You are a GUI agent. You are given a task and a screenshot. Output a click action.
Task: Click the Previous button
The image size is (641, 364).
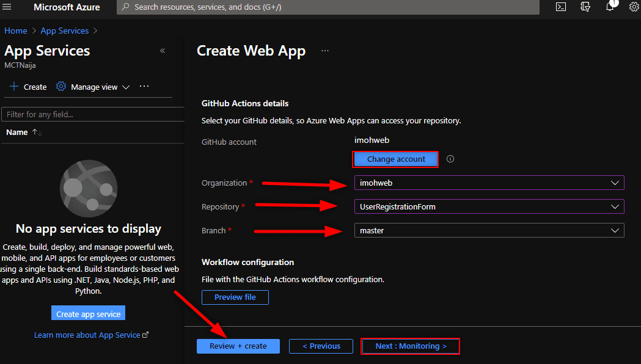tap(321, 346)
